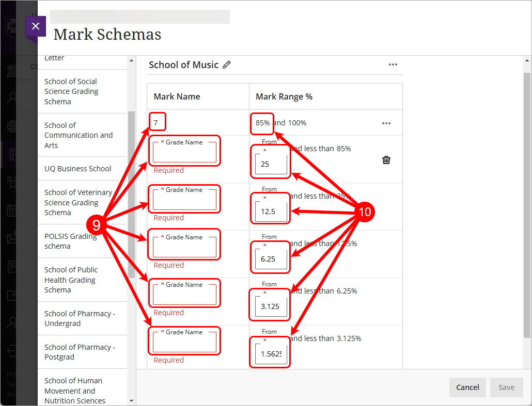This screenshot has width=532, height=406.
Task: Click the scrollbar next to the schema list
Action: 130,206
